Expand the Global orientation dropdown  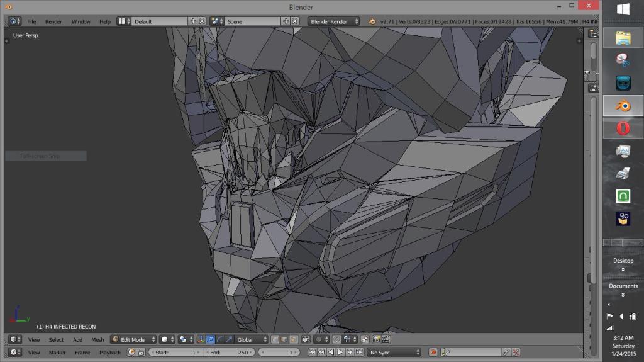[x=252, y=339]
